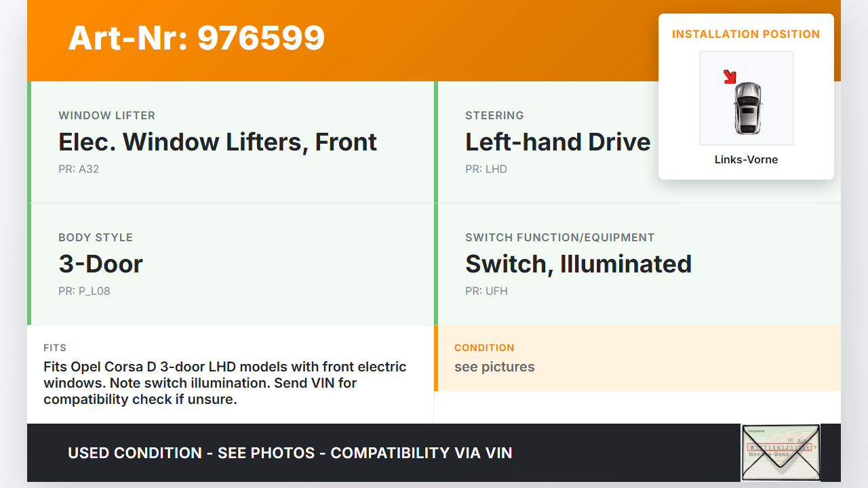868x488 pixels.
Task: Click the Elec. Window Lifters, Front value
Action: (218, 142)
